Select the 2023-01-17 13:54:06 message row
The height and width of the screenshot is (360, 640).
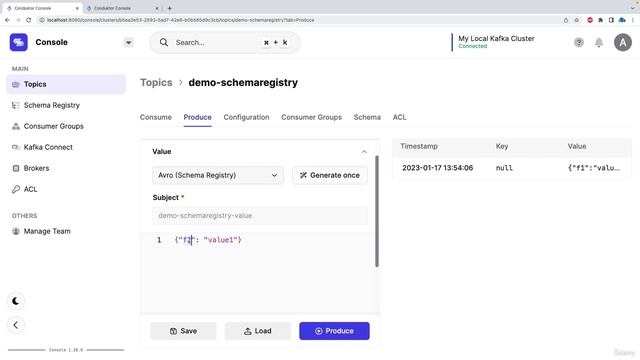512,168
